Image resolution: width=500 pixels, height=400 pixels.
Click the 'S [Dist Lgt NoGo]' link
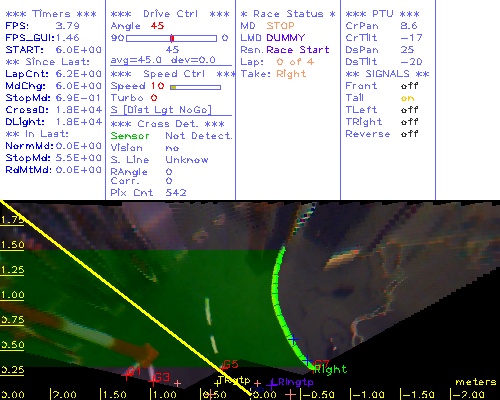(161, 110)
